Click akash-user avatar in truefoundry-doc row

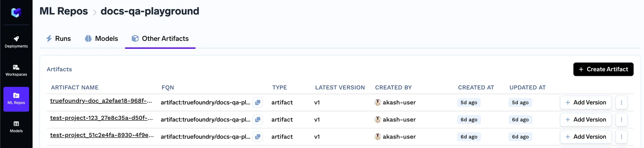[x=378, y=102]
